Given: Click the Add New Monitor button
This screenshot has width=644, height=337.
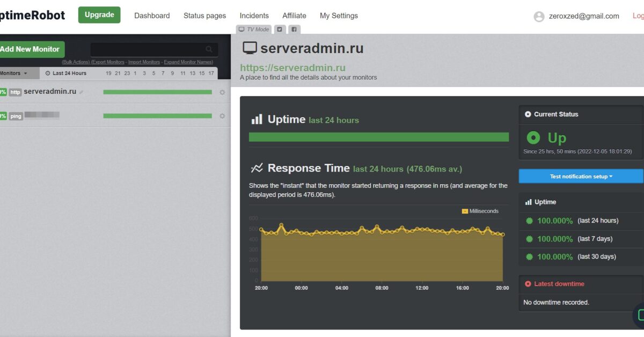Looking at the screenshot, I should 30,49.
